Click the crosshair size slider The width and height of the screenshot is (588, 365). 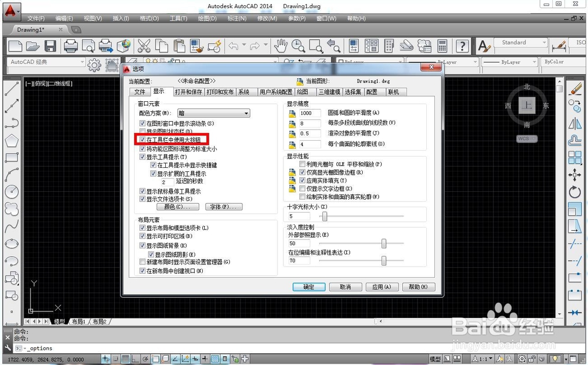325,216
